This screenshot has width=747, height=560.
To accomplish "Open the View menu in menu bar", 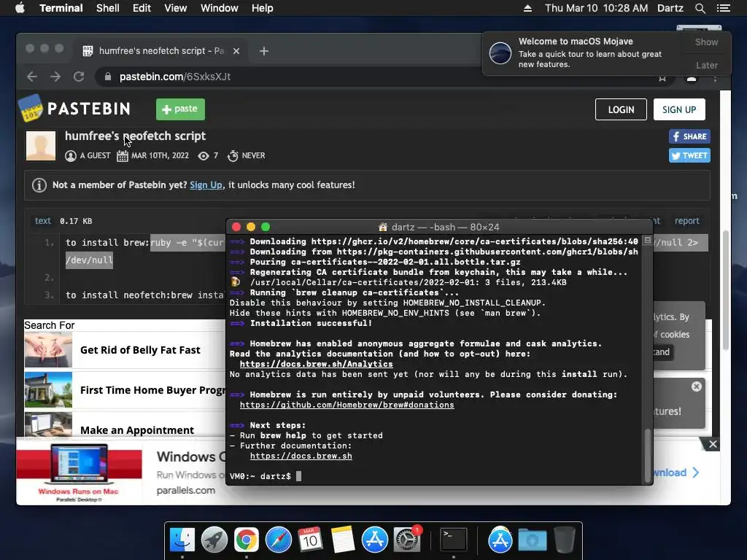I will click(175, 8).
